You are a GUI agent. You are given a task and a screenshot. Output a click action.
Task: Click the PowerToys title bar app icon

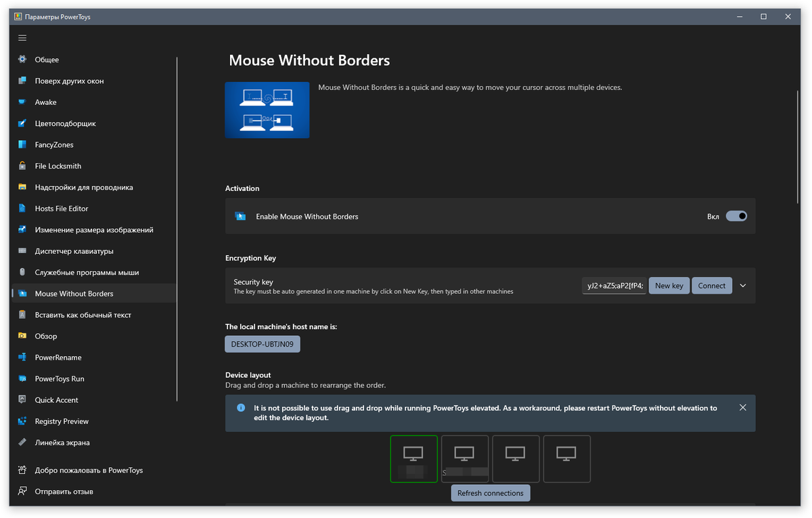[x=18, y=17]
